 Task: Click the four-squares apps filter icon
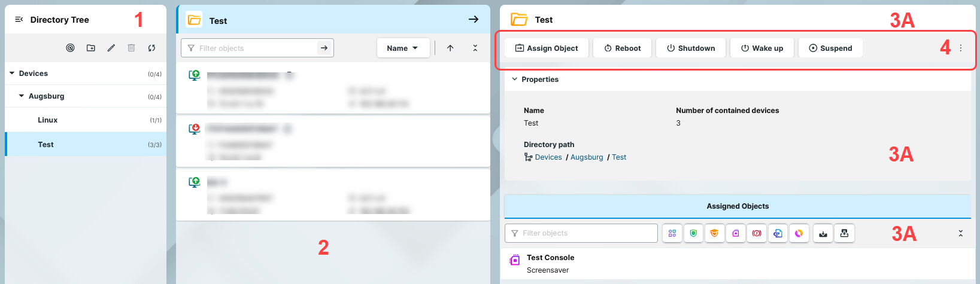pyautogui.click(x=672, y=233)
